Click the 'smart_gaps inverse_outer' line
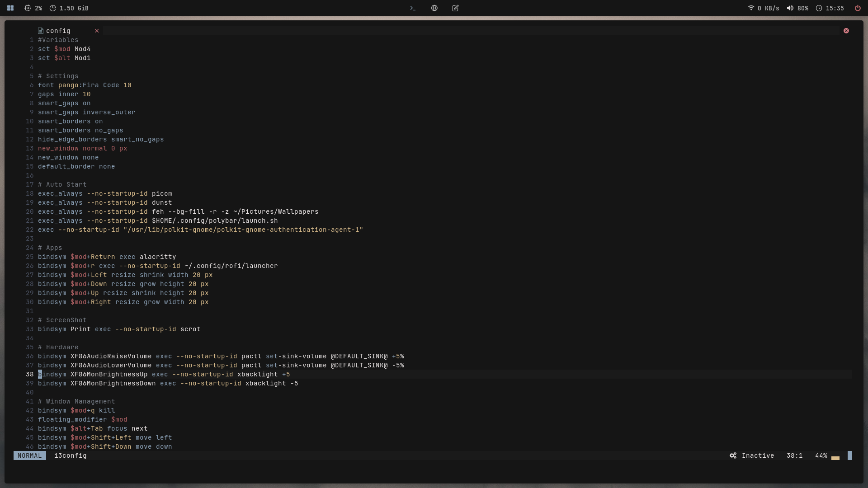This screenshot has height=488, width=868. point(87,112)
